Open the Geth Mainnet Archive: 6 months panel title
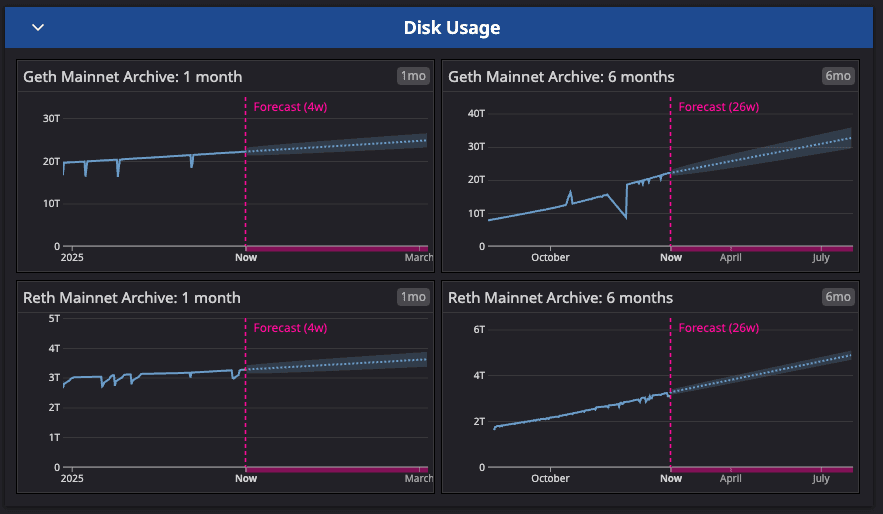Screen dimensions: 883x514 561,77
